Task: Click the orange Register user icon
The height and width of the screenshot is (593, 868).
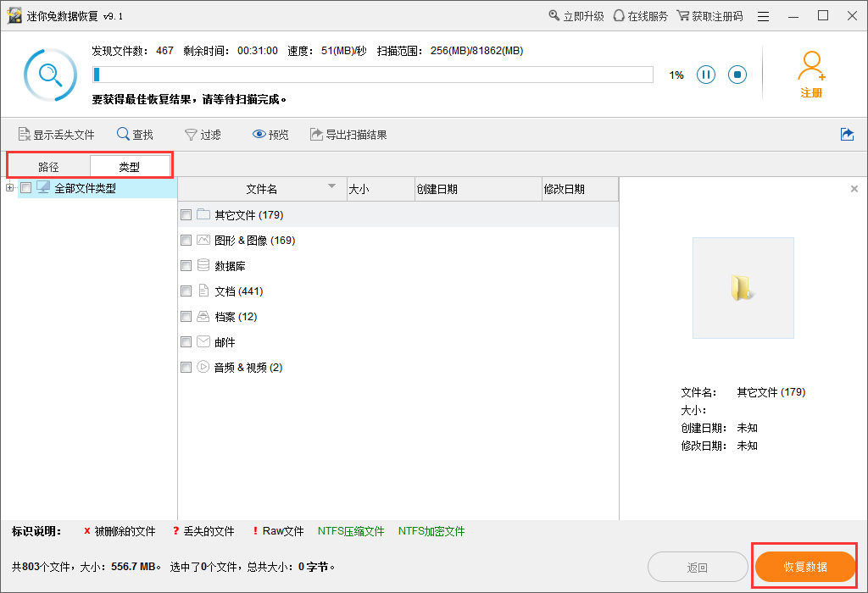Action: click(x=811, y=75)
